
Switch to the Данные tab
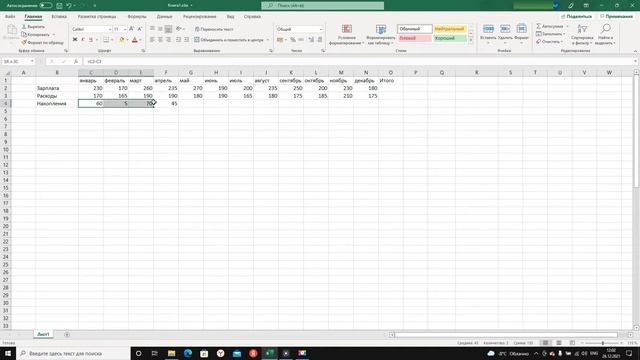tap(164, 17)
